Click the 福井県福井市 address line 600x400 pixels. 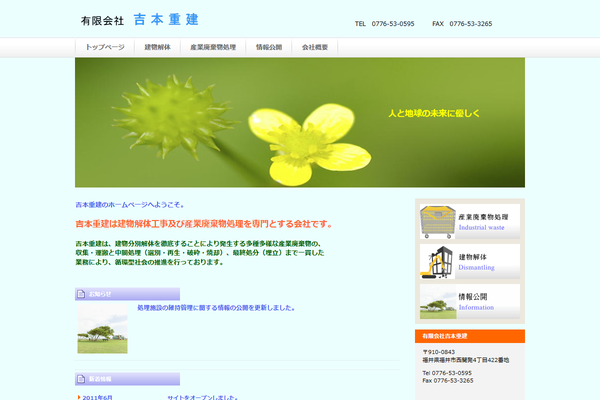[x=466, y=360]
